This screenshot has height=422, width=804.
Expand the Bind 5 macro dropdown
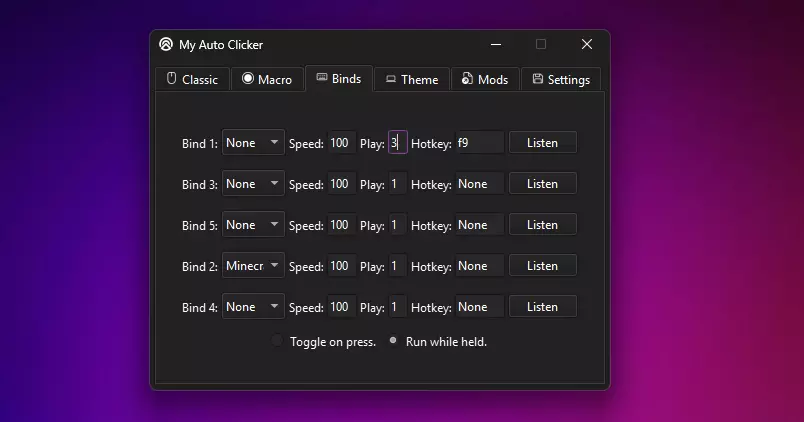point(253,224)
